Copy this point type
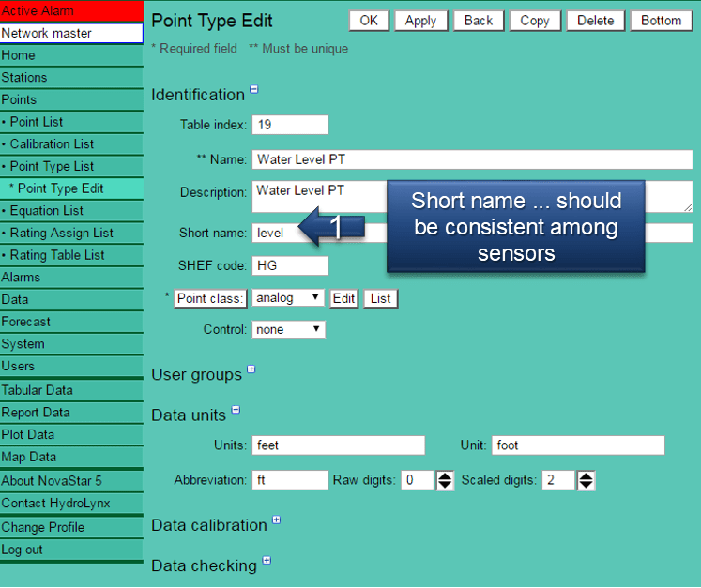701x588 pixels. [x=535, y=21]
